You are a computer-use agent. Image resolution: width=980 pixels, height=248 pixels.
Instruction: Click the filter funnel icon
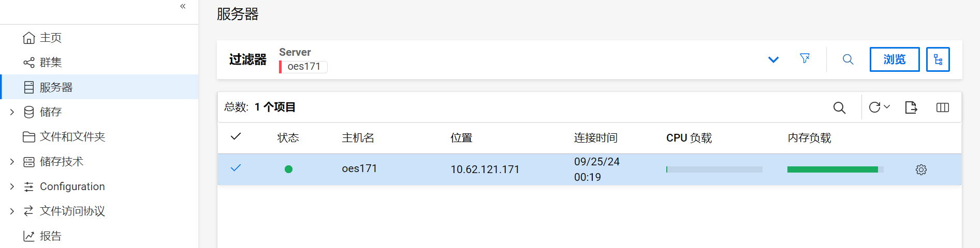pyautogui.click(x=805, y=59)
